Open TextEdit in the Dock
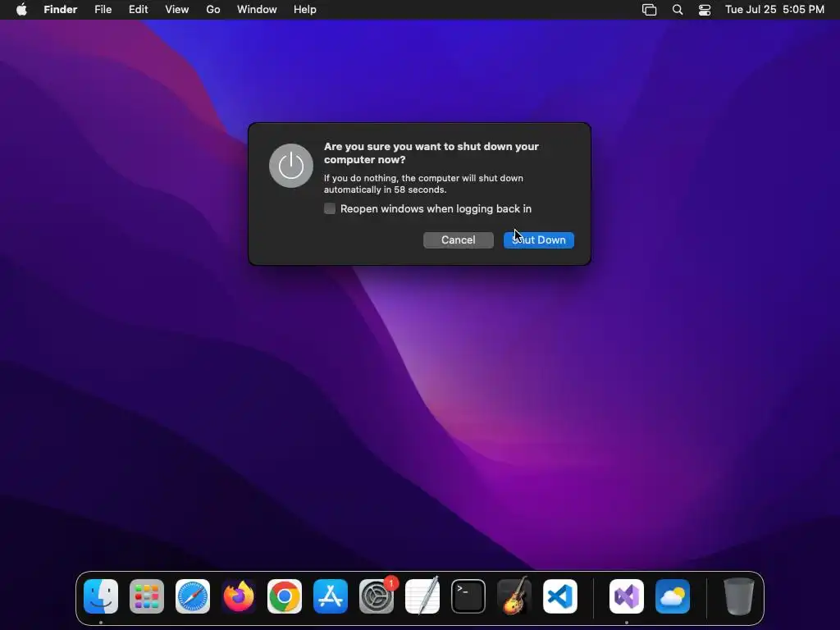The width and height of the screenshot is (840, 630). [422, 596]
